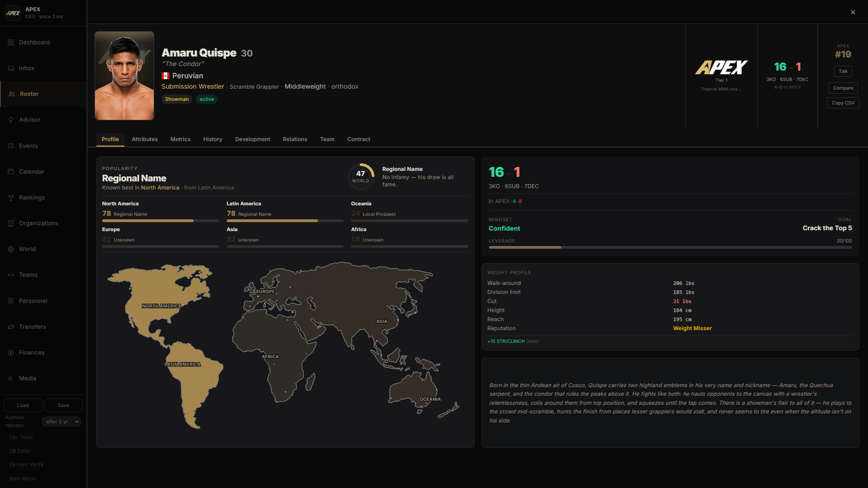Expand the archive retirees 'after 5 yr' dropdown
Screen dimensions: 868x488
coord(62,421)
